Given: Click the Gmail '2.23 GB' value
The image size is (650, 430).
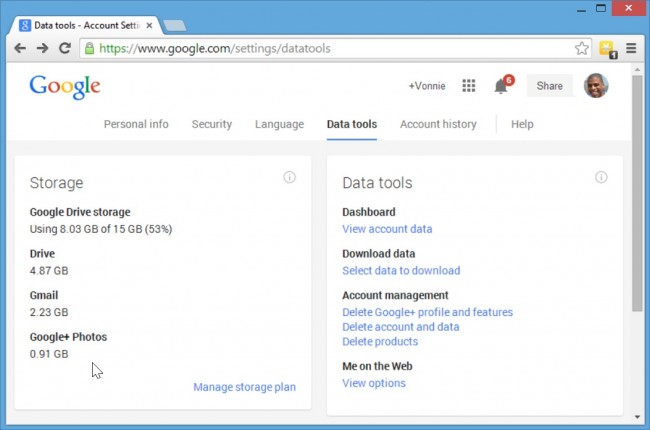Looking at the screenshot, I should coord(49,312).
